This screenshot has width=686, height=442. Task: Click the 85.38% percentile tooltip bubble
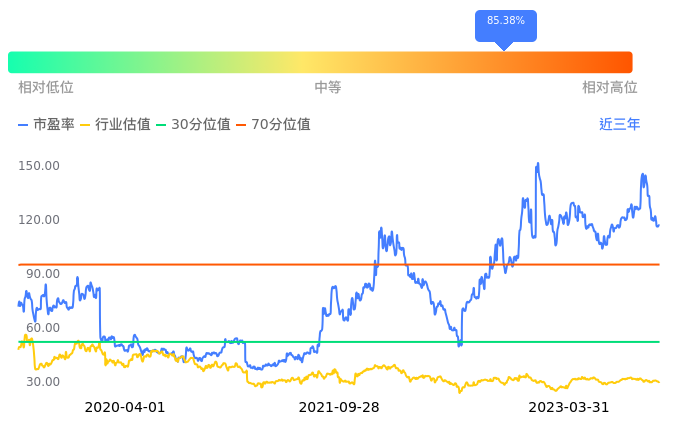(505, 21)
